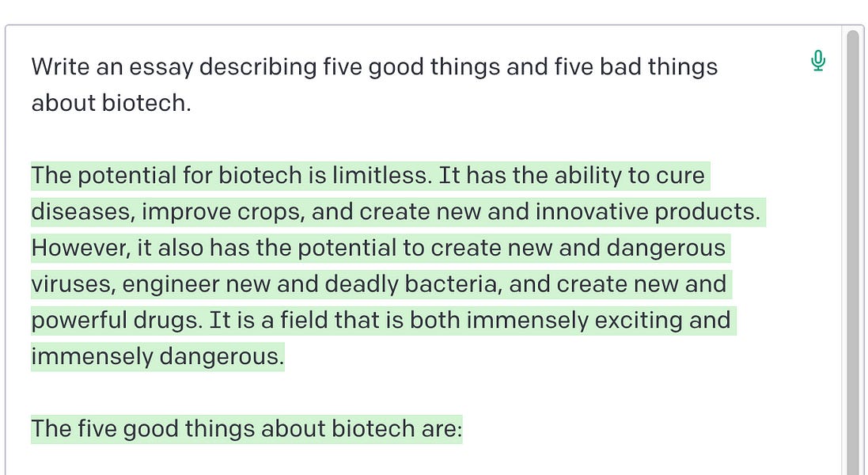The height and width of the screenshot is (475, 868).
Task: Click the line 'The five good things about biotech are:'
Action: pyautogui.click(x=246, y=429)
